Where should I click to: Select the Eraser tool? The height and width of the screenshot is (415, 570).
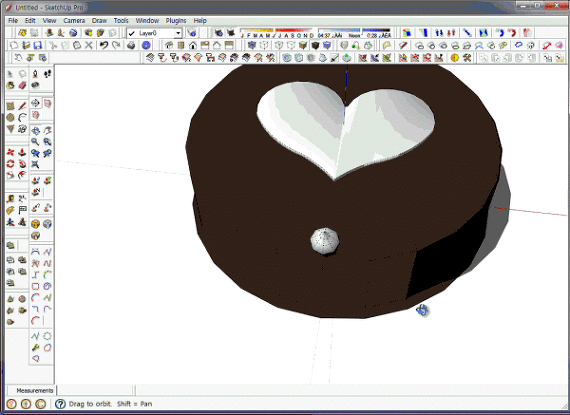point(22,85)
